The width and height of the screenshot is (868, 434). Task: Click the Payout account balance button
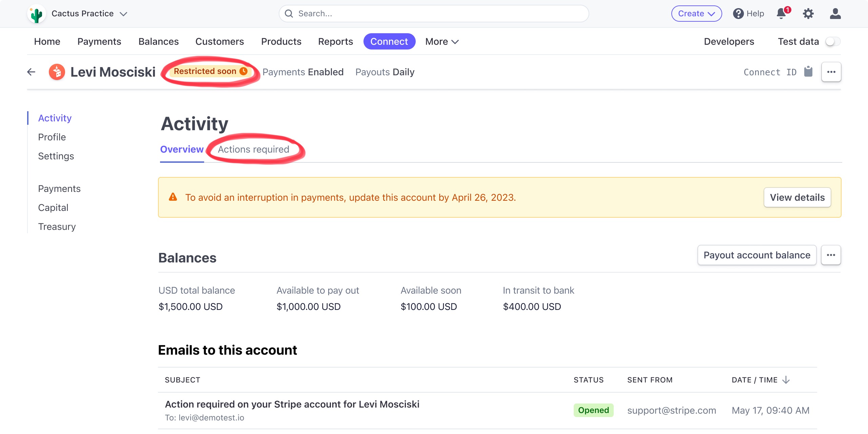(757, 255)
